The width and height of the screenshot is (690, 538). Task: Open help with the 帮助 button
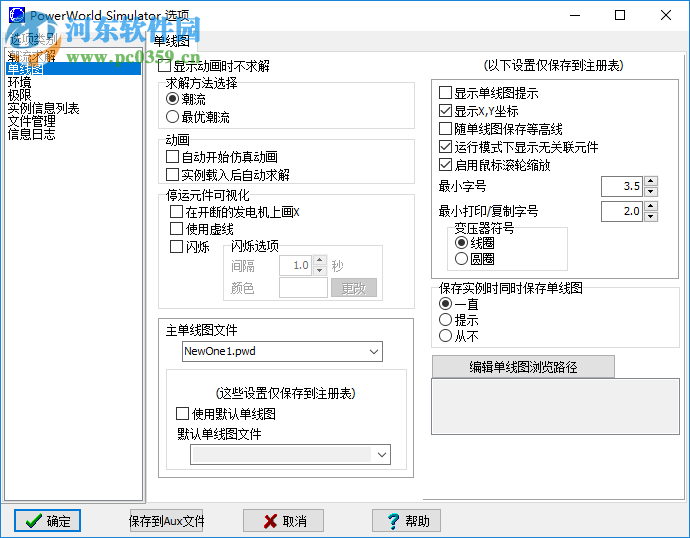(x=407, y=521)
